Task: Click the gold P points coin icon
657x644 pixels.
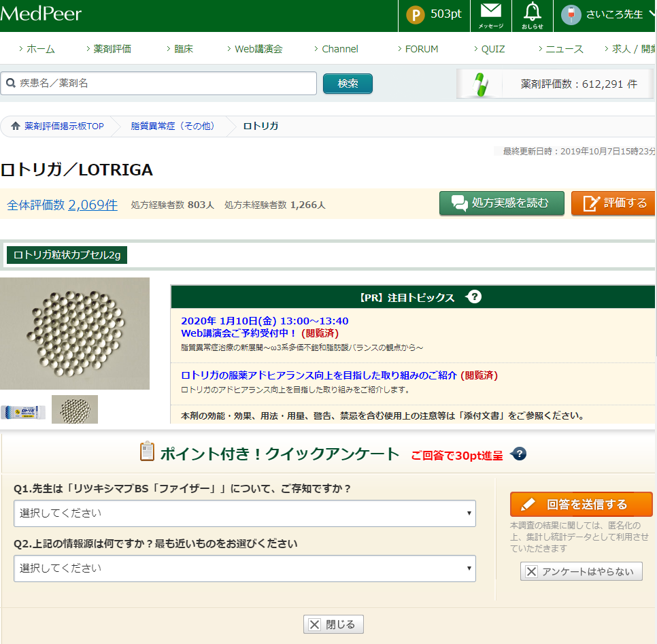Action: tap(416, 15)
